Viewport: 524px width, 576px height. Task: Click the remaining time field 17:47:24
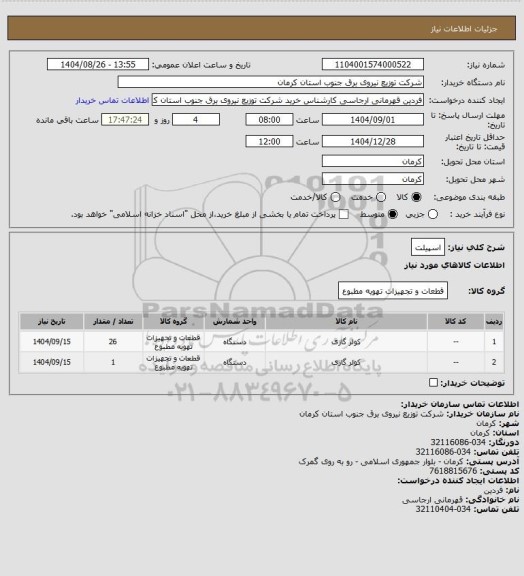(x=125, y=120)
